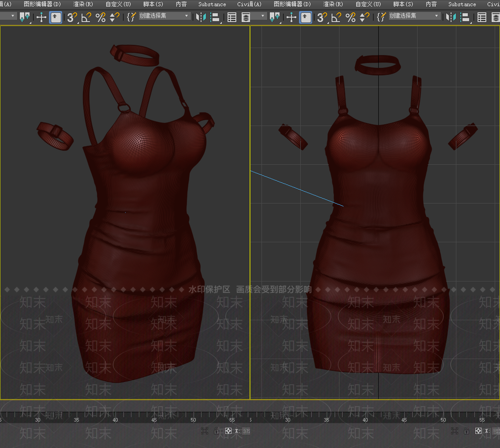Screen dimensions: 500x448
Task: Toggle Selection Lock in right window status bar
Action: [466, 431]
